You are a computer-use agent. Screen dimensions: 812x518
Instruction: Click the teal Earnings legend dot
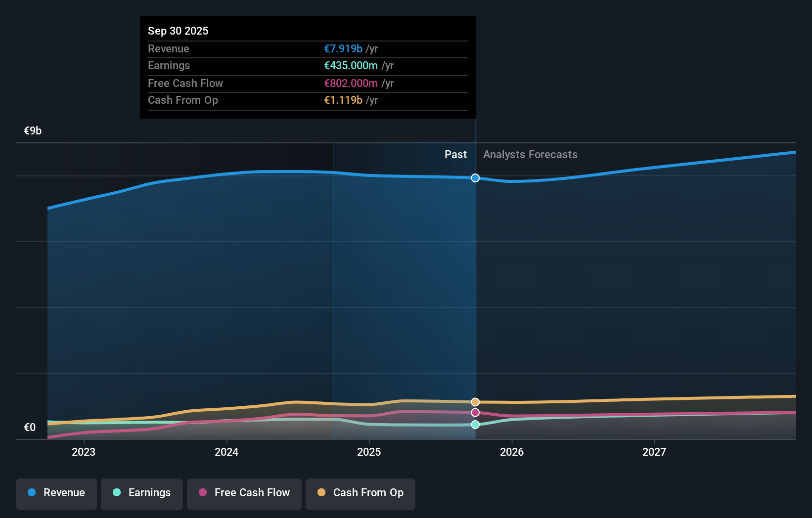[115, 493]
